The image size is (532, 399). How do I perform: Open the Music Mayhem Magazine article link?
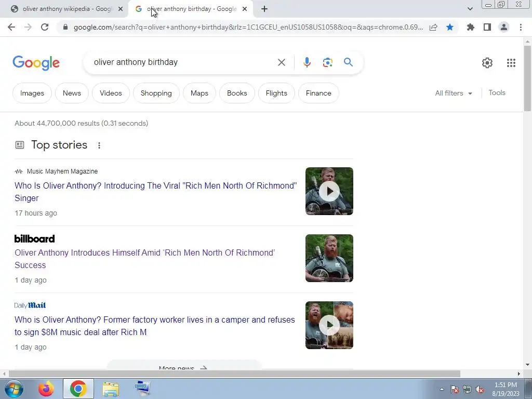click(x=156, y=192)
